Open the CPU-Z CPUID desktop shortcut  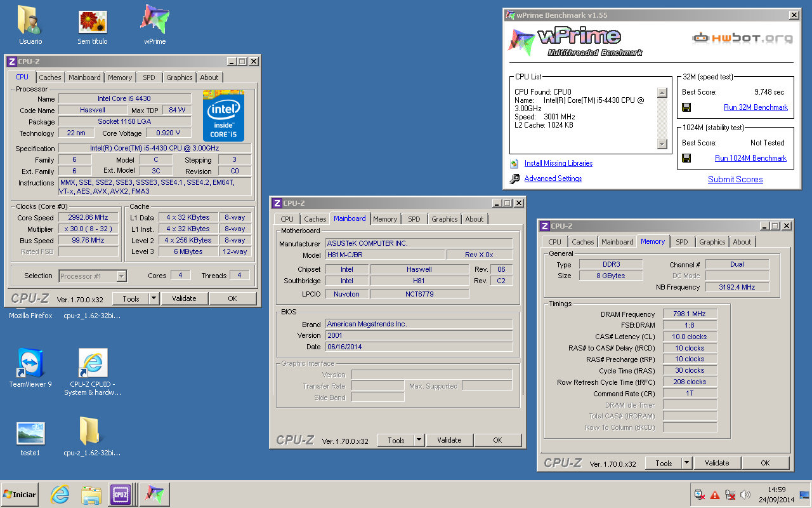pos(93,372)
